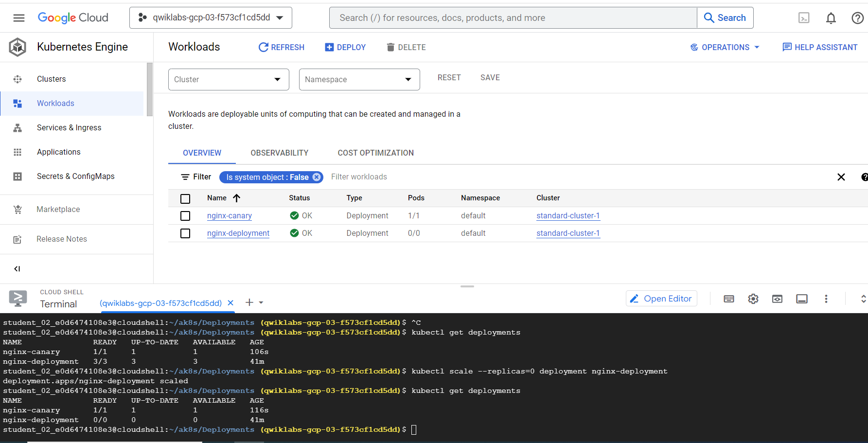Image resolution: width=868 pixels, height=443 pixels.
Task: Sort by Name using the arrow icon
Action: click(236, 198)
